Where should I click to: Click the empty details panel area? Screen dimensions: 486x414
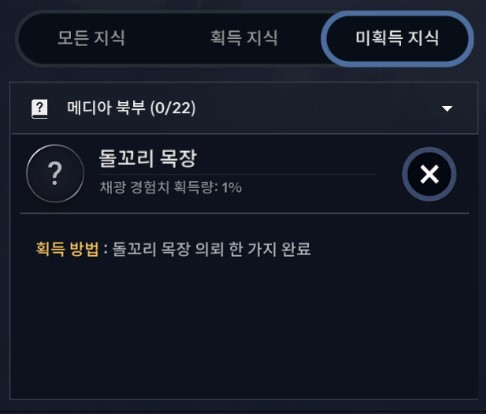tap(244, 330)
